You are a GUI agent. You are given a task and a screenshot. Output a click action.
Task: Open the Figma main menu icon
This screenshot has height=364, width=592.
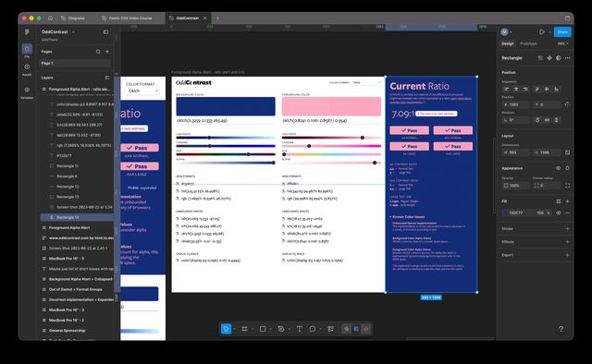coord(27,32)
